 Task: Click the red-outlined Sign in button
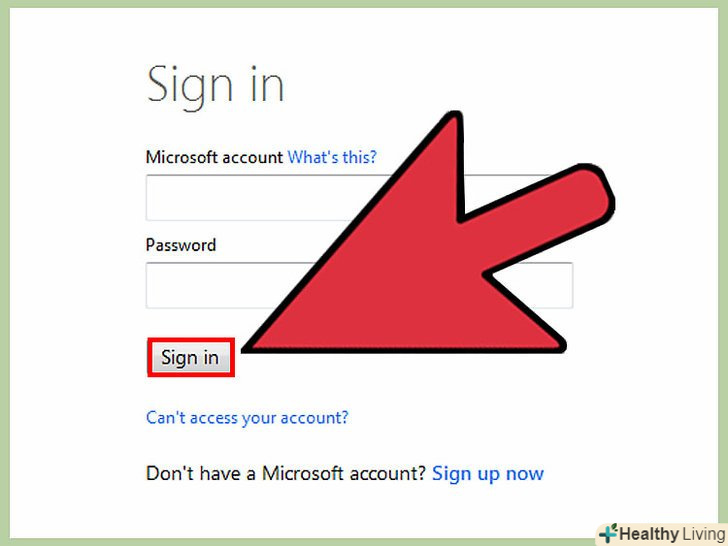point(191,358)
